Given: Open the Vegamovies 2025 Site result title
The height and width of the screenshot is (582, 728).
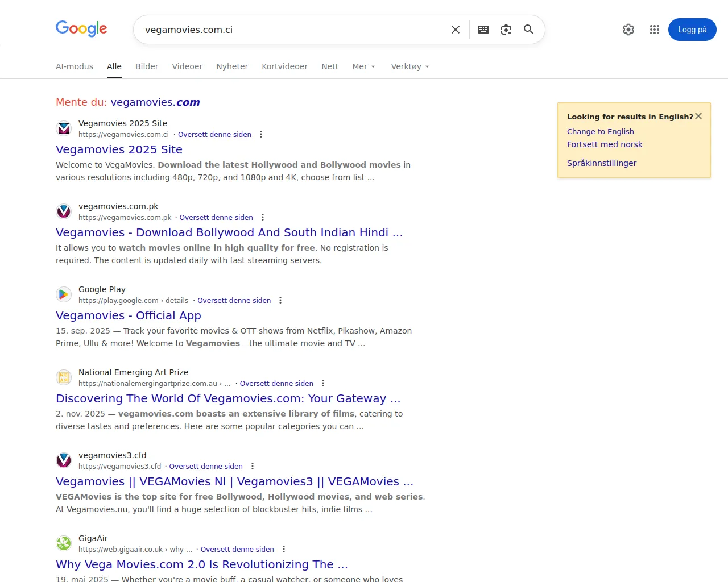Looking at the screenshot, I should click(x=119, y=149).
